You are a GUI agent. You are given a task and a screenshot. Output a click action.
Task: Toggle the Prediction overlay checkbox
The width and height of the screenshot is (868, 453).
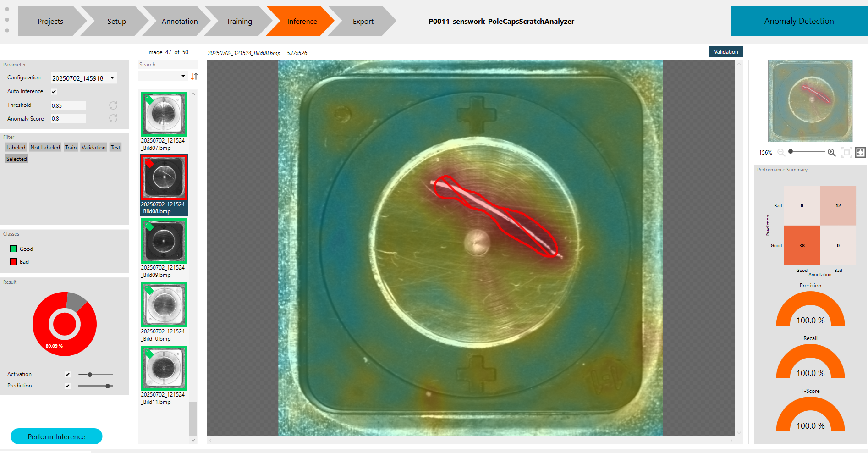tap(67, 386)
